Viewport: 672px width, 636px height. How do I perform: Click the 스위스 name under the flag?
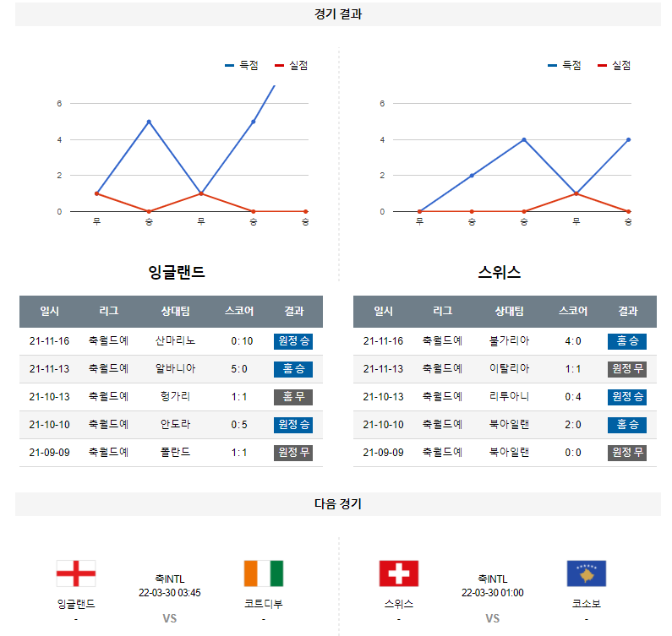(399, 604)
